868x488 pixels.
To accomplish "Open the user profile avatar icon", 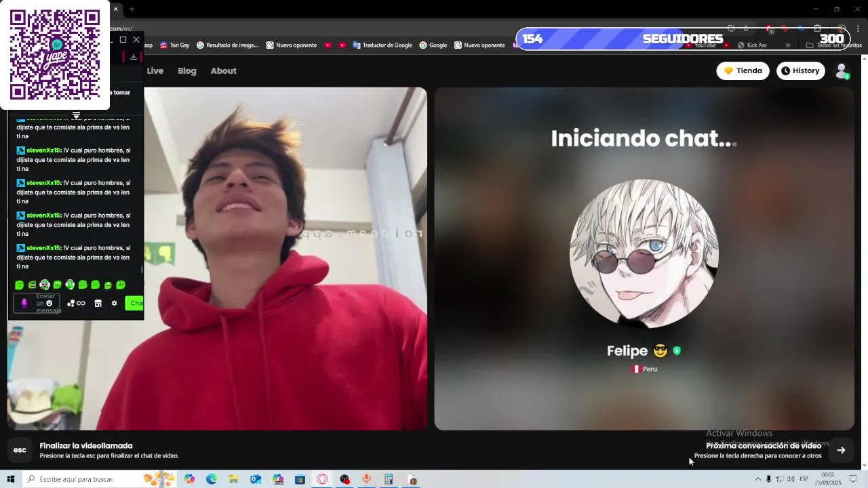I will pos(842,70).
